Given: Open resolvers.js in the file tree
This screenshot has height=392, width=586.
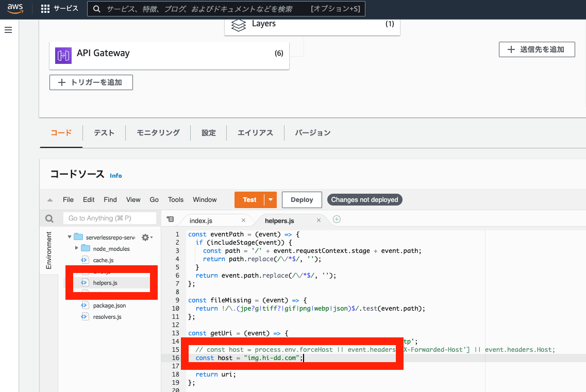Looking at the screenshot, I should (107, 317).
